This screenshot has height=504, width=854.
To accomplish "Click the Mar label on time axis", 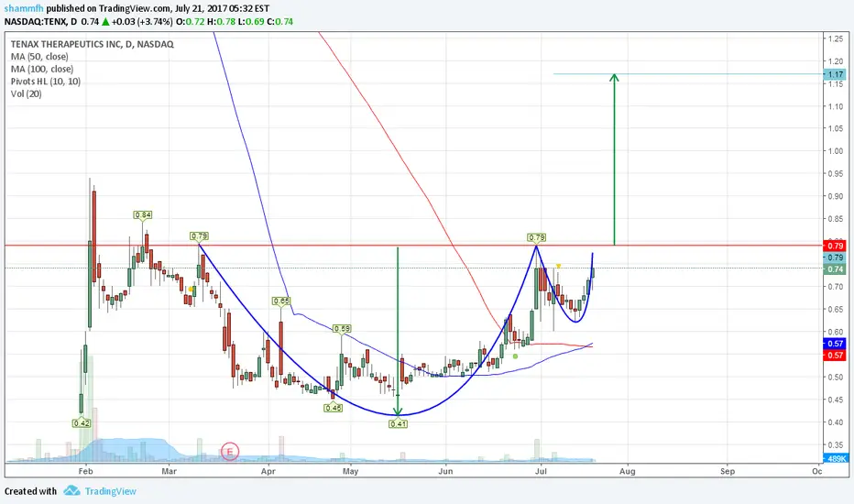I will point(169,471).
